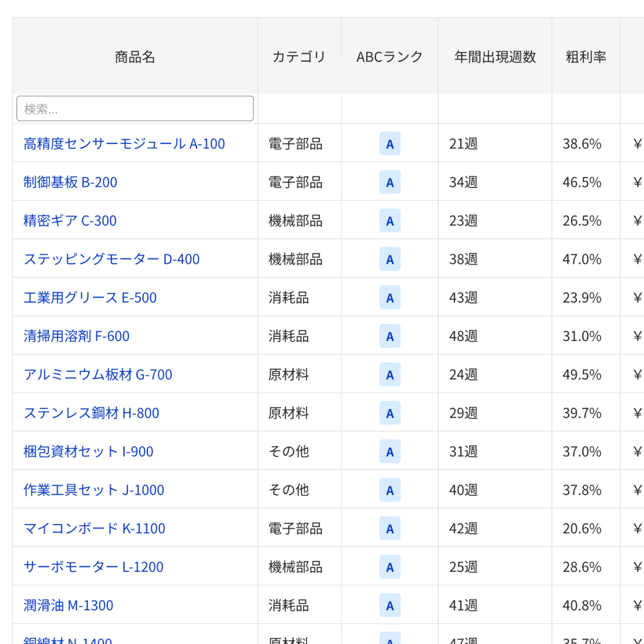Select the 47.0% gross margin cell
Viewport: 644px width, 644px height.
(x=586, y=259)
